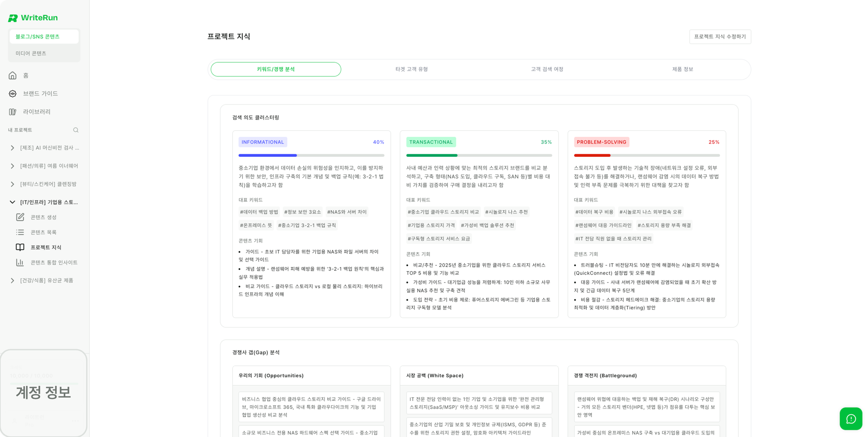Click the #데이터 복구 비용 tag

tap(594, 212)
